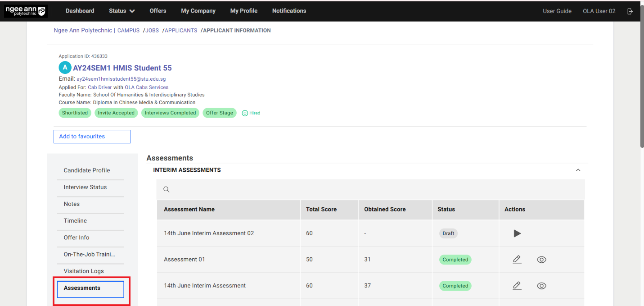Open the Offer Info sidebar tab
This screenshot has width=644, height=306.
point(77,237)
